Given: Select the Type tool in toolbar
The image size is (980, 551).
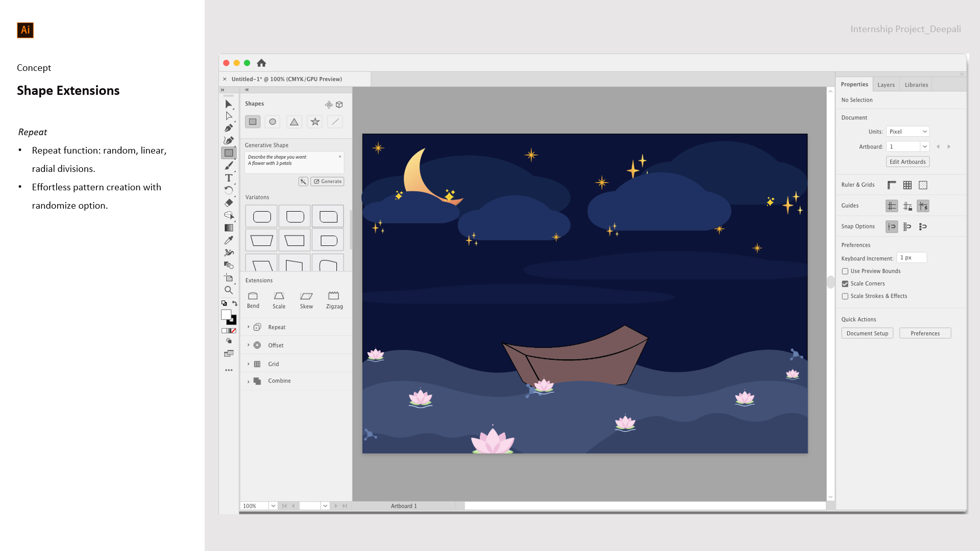Looking at the screenshot, I should [x=229, y=178].
